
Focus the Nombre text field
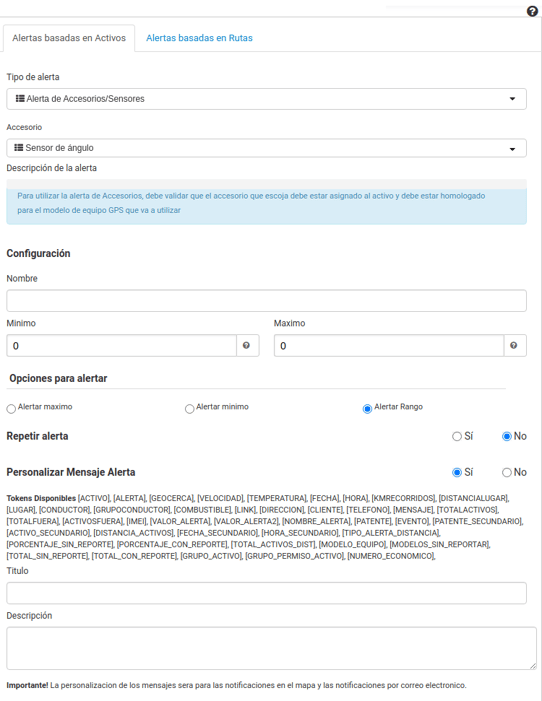pyautogui.click(x=267, y=300)
